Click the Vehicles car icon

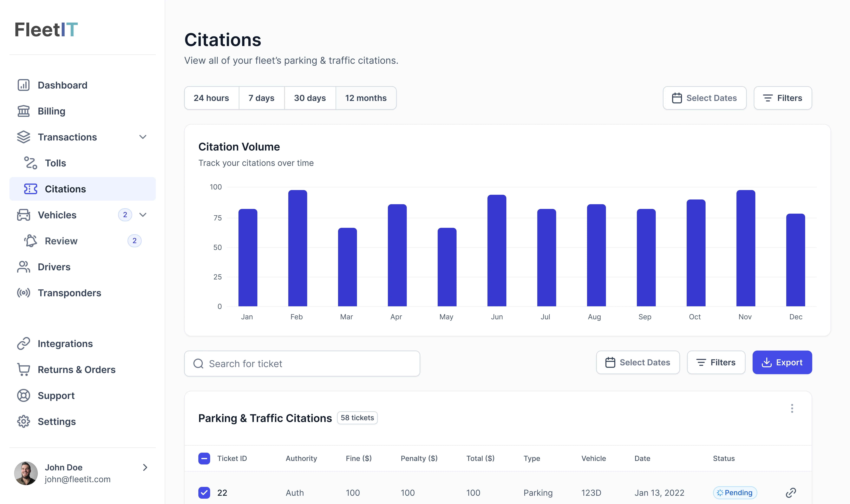23,215
